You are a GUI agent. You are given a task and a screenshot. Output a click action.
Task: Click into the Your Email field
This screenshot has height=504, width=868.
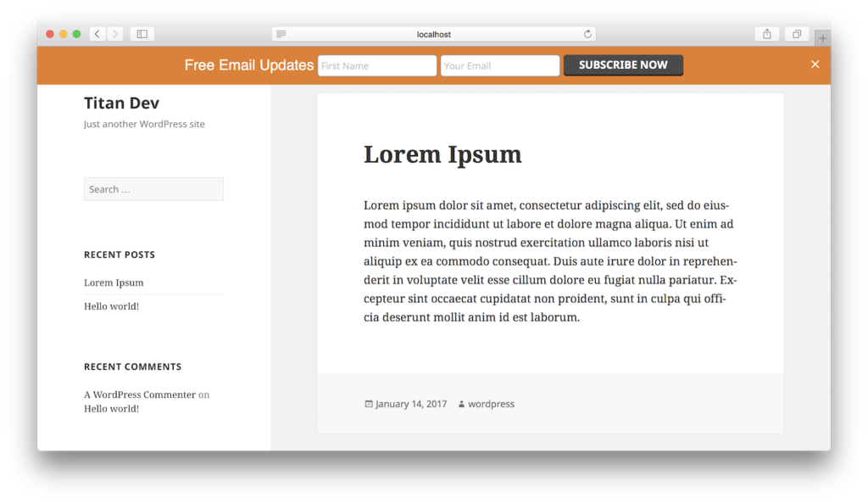click(499, 66)
